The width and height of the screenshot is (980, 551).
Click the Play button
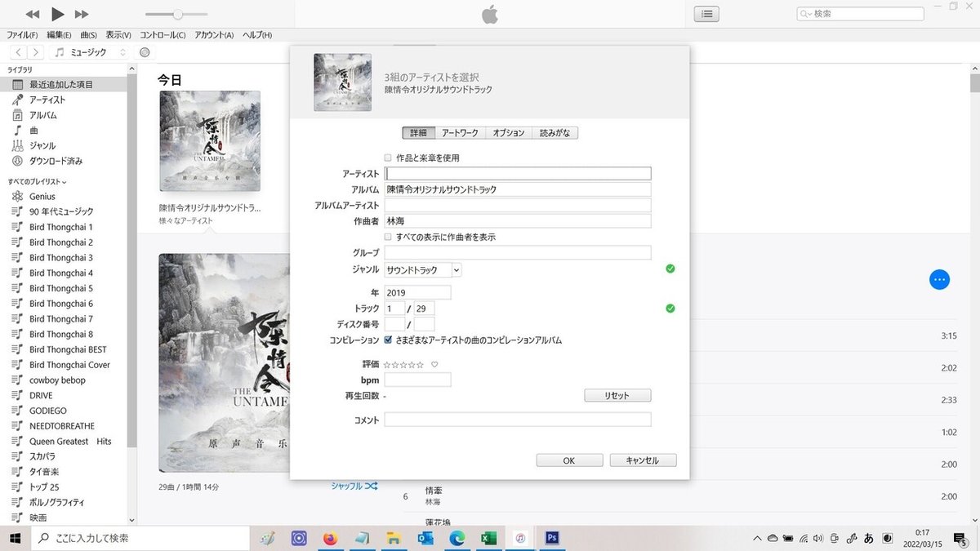click(x=57, y=14)
